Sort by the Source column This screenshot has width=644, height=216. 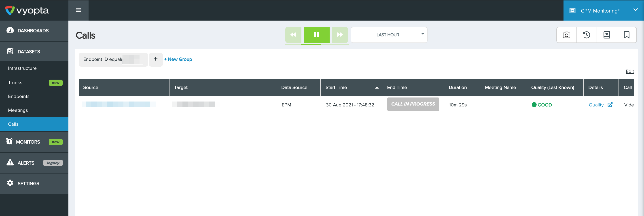tap(124, 87)
